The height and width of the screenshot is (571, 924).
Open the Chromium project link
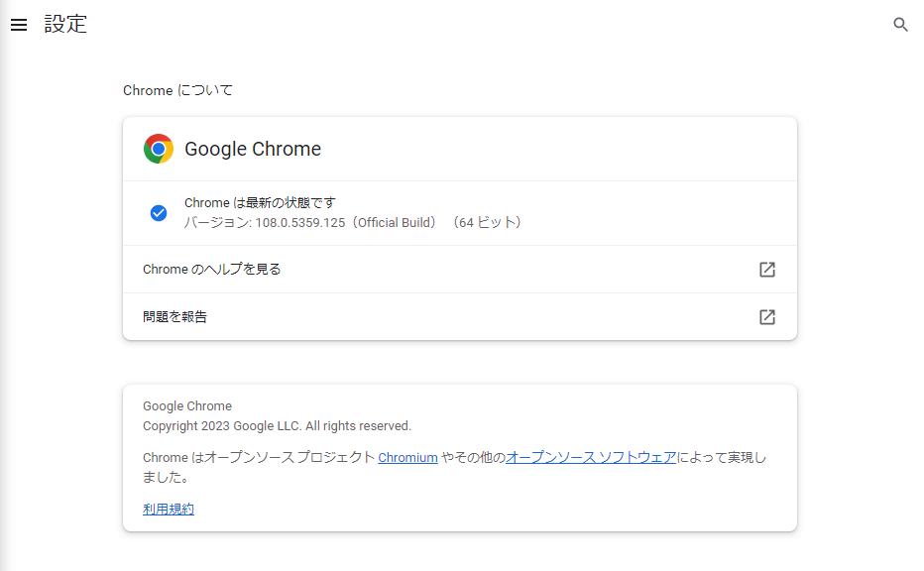click(407, 458)
